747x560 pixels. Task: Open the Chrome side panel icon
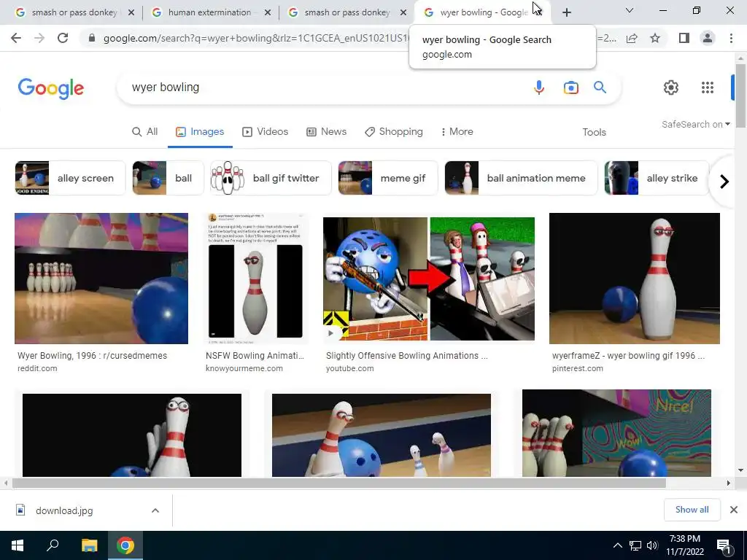[684, 38]
